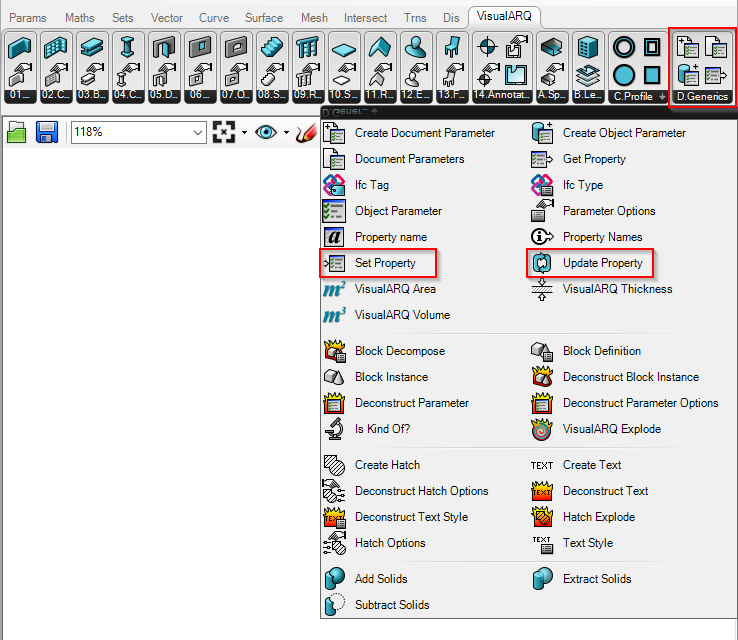Choose the Deconstruct Text Style component

[396, 517]
